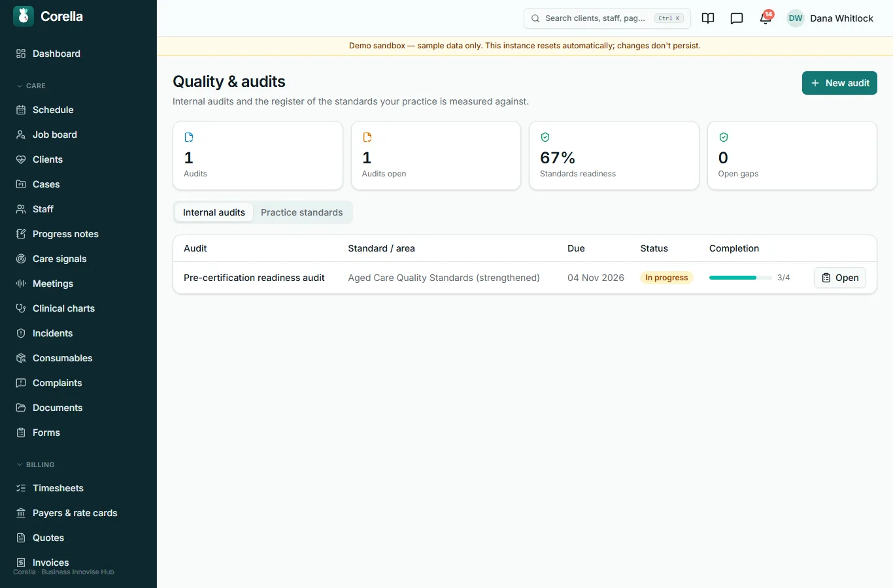Viewport: 893px width, 588px height.
Task: Click Aged Care Quality Standards cell
Action: [444, 278]
